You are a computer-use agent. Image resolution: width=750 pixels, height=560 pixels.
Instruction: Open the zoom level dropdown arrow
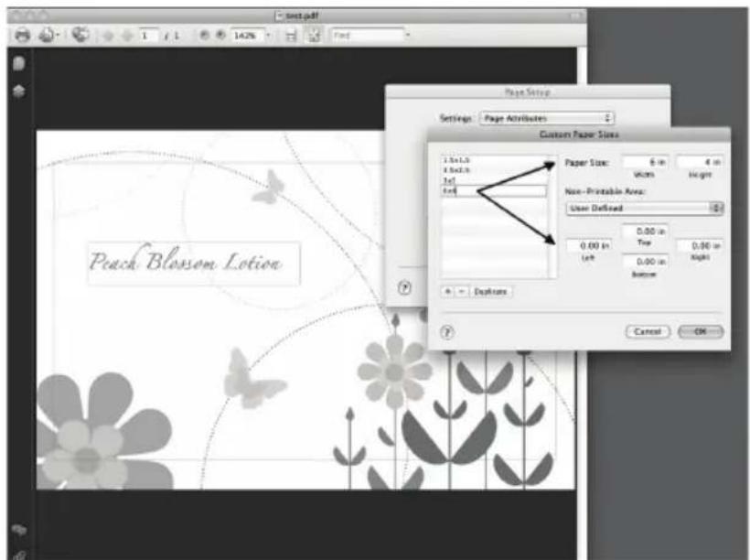click(268, 35)
